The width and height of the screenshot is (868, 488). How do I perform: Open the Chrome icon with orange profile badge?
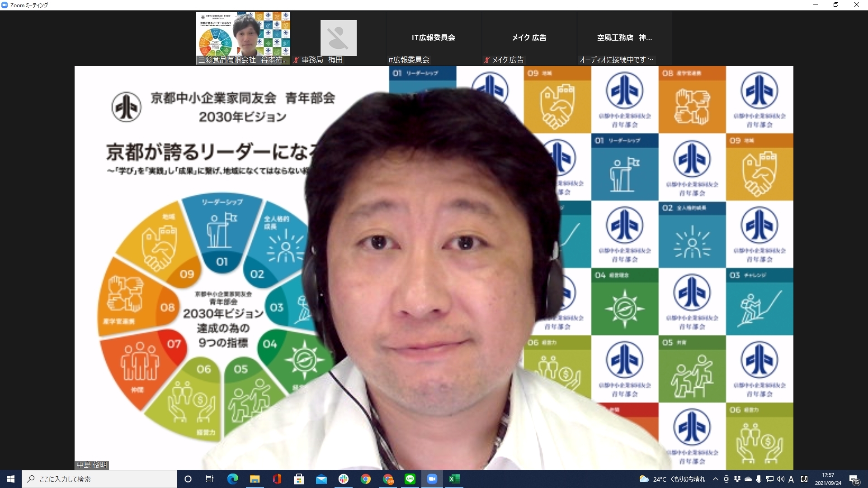click(388, 479)
